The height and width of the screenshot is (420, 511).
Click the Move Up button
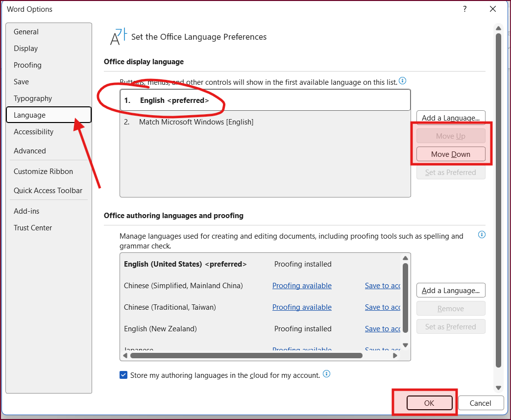click(451, 136)
